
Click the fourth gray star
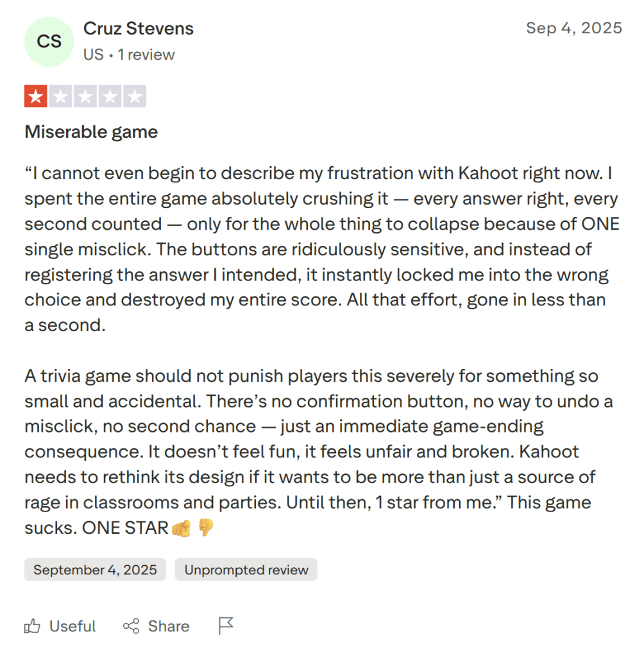(110, 96)
